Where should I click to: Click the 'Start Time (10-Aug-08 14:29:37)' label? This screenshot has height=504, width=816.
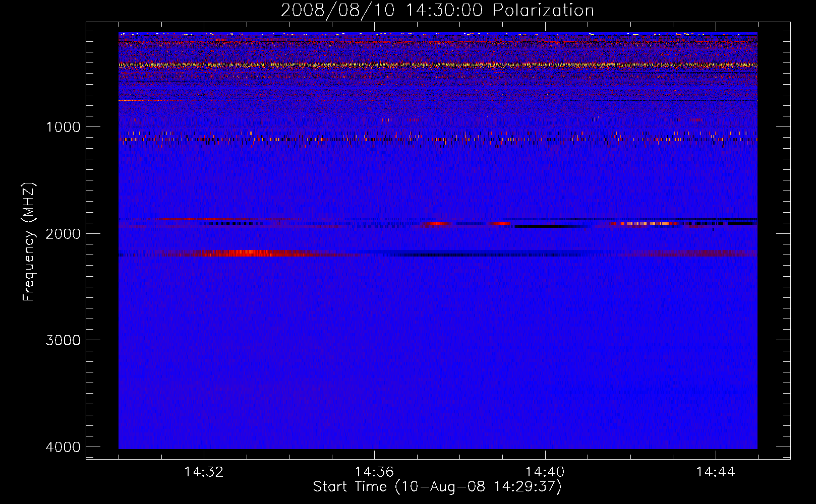tap(437, 487)
